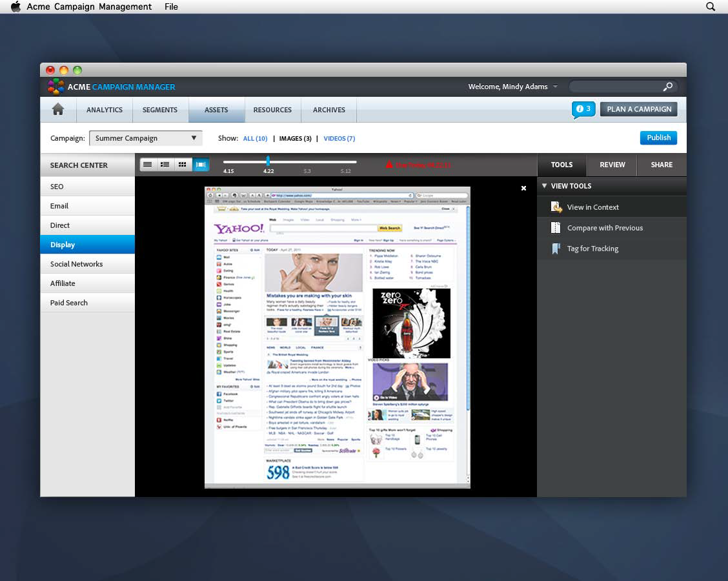This screenshot has height=581, width=728.
Task: Click the Yahoo page preview thumbnail
Action: [338, 338]
